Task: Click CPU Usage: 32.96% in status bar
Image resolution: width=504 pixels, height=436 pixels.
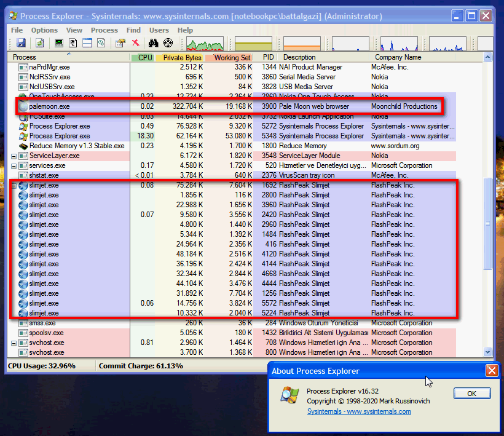Action: coord(42,366)
